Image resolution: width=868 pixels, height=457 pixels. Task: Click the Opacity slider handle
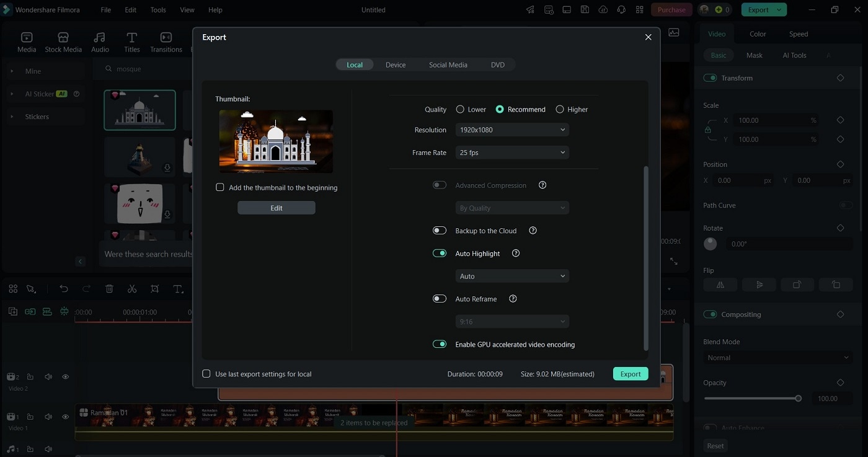click(799, 399)
